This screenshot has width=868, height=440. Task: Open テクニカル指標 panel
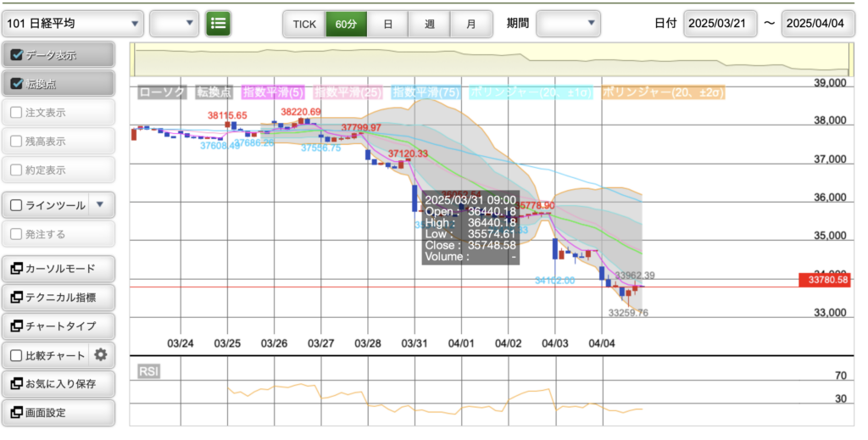[58, 298]
